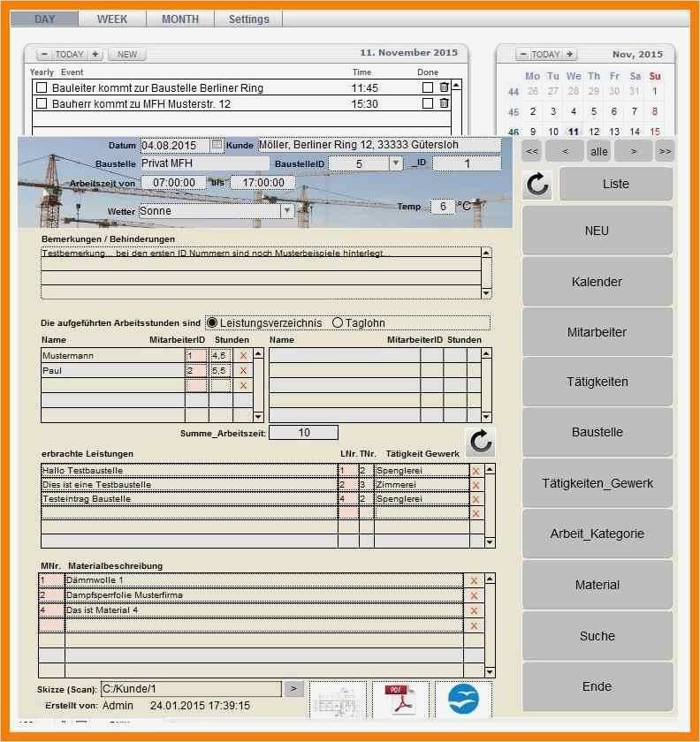
Task: Open Suche search button
Action: coord(597,636)
